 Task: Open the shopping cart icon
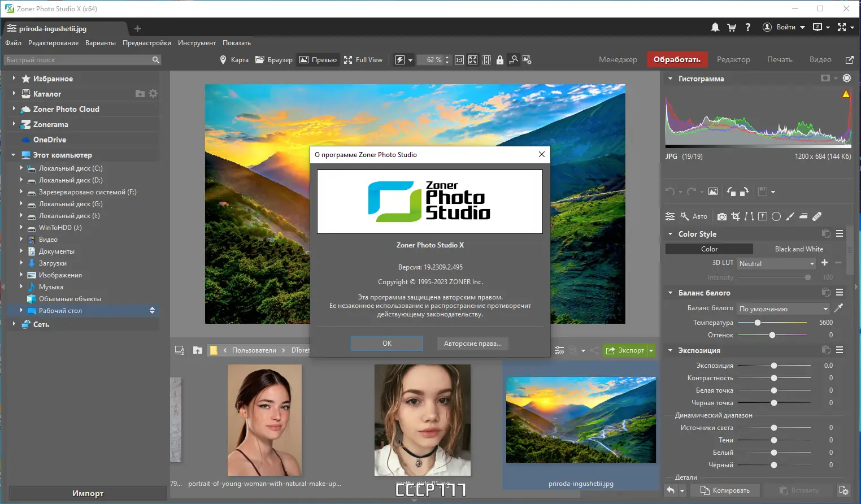click(732, 27)
